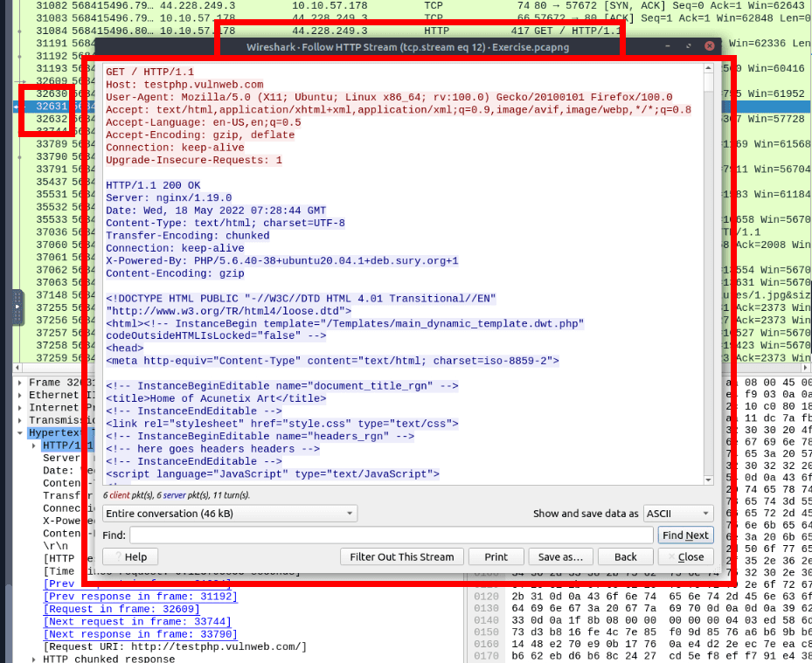Maximize the Follow HTTP Stream window
The width and height of the screenshot is (812, 663).
click(689, 46)
